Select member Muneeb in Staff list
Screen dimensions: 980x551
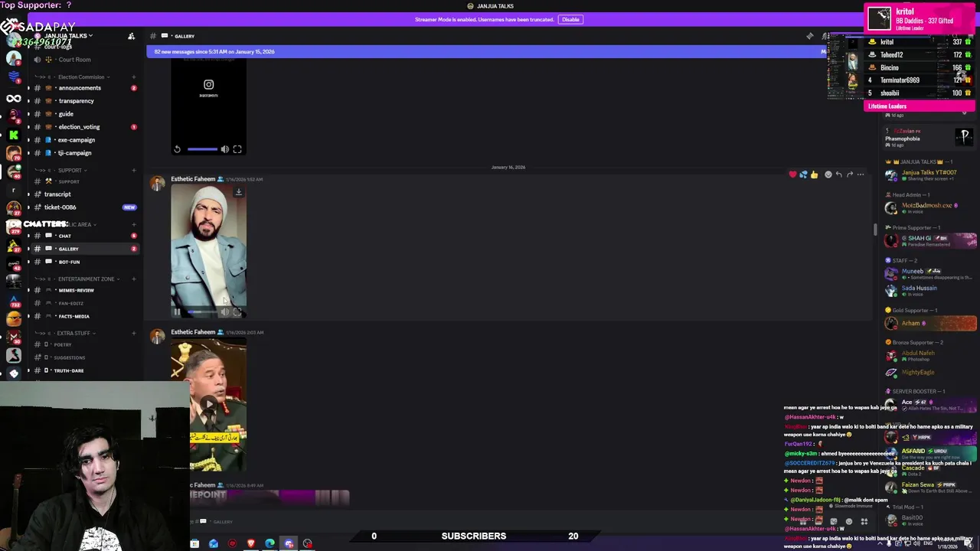pyautogui.click(x=930, y=273)
